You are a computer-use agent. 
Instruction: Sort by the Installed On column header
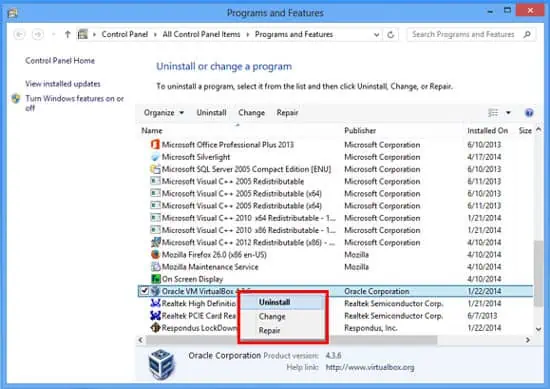tap(487, 131)
